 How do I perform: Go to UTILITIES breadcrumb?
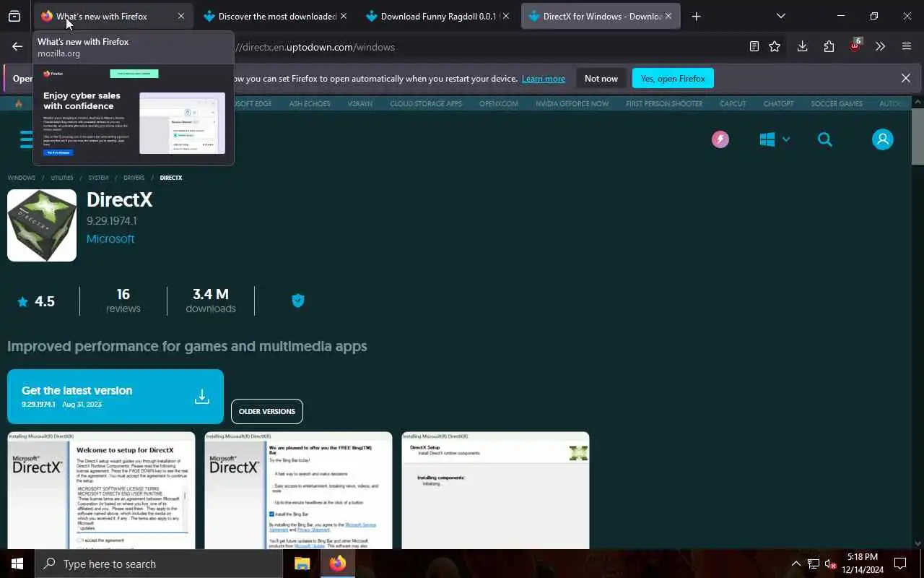[x=62, y=178]
